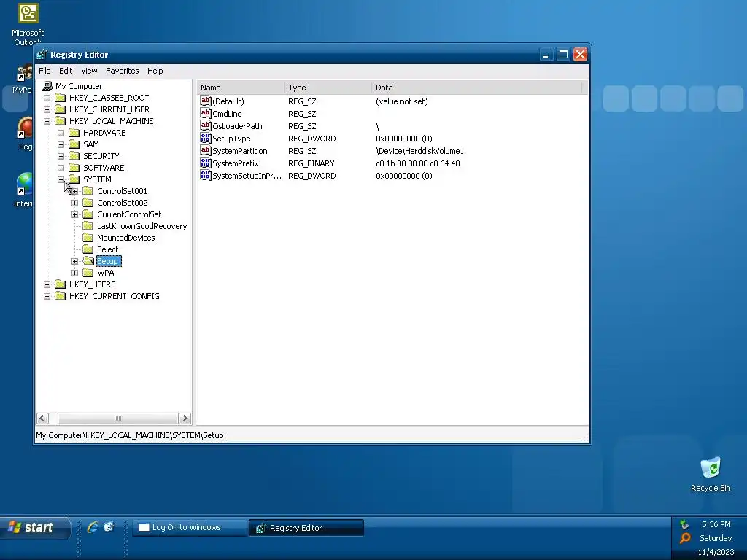This screenshot has height=560, width=747.
Task: Click the tree scrollbar left arrow
Action: (42, 419)
